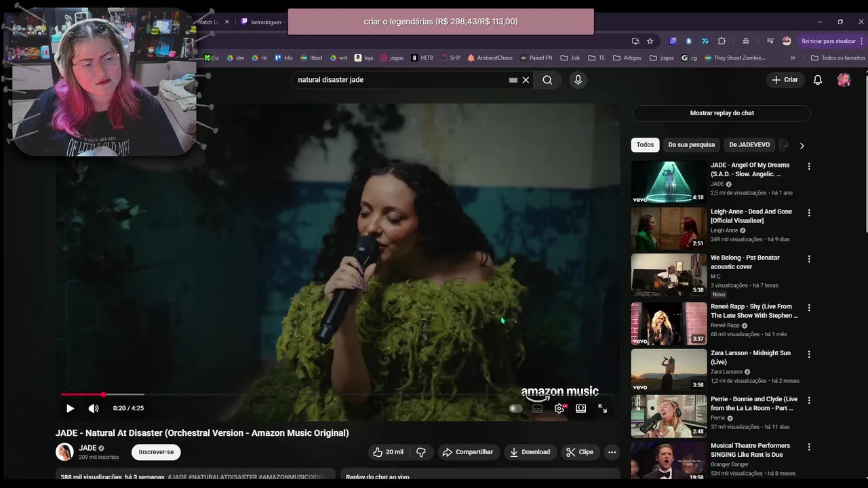Open options for Zara Larsson Midnight Sun
868x488 pixels.
pyautogui.click(x=808, y=354)
